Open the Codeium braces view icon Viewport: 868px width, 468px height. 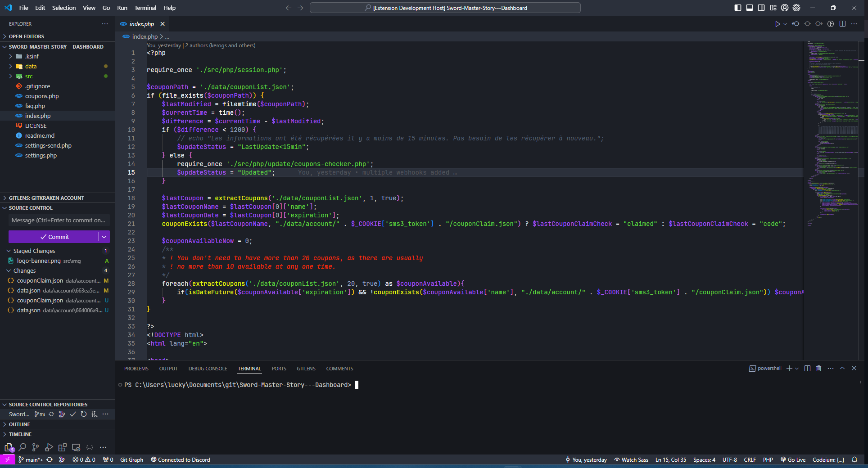[x=90, y=447]
